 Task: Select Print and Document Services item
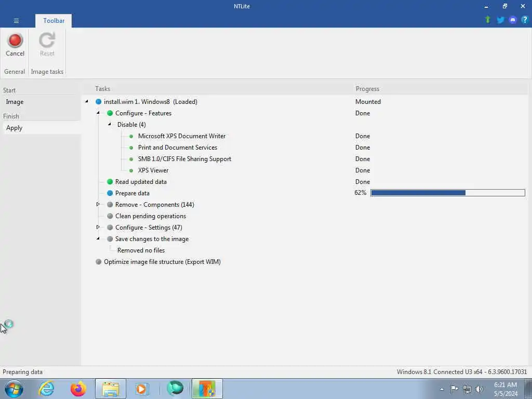tap(178, 148)
